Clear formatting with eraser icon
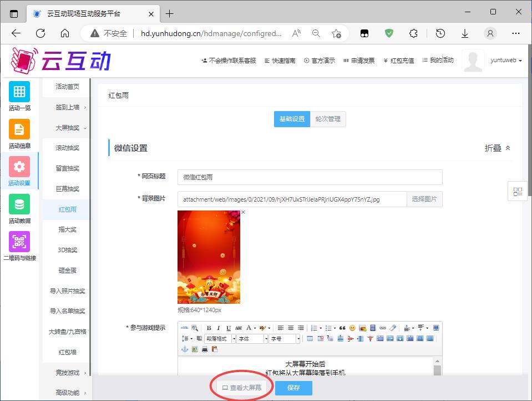 (x=393, y=328)
